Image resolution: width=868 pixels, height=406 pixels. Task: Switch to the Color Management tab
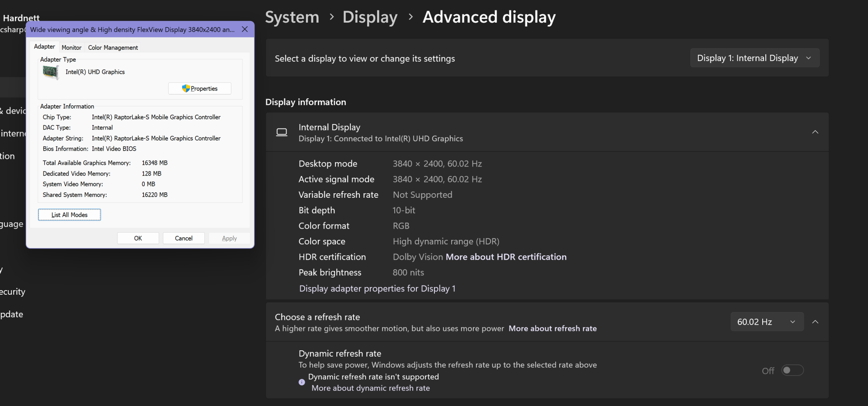[x=113, y=48]
